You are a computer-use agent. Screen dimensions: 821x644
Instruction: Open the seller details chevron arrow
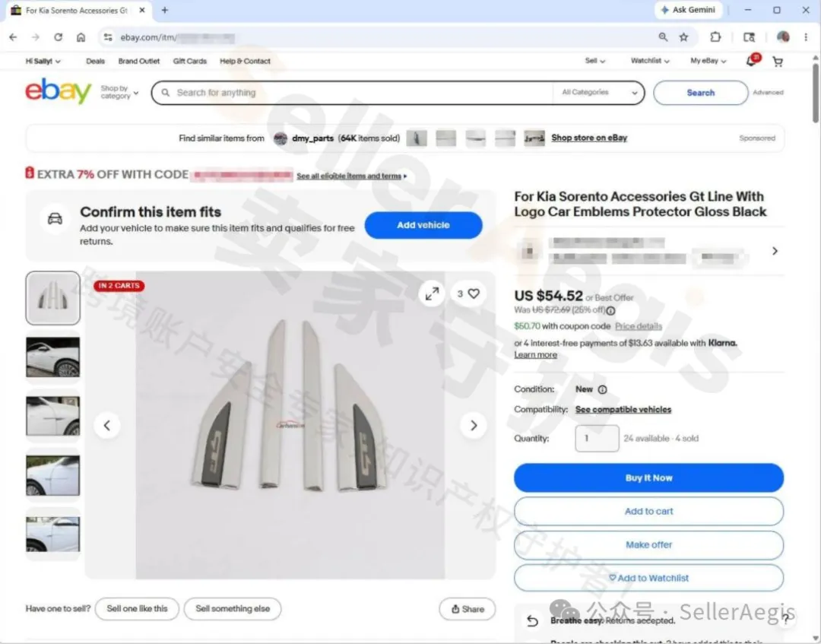tap(775, 252)
